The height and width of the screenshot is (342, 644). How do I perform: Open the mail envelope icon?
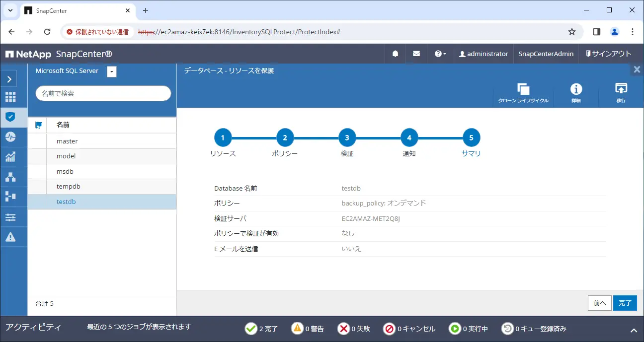pos(416,54)
